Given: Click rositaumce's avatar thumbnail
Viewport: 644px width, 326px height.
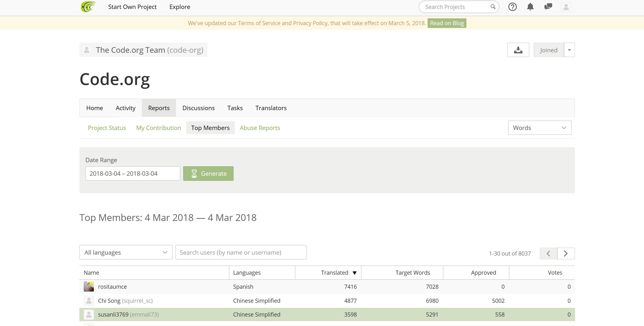Looking at the screenshot, I should pos(89,287).
